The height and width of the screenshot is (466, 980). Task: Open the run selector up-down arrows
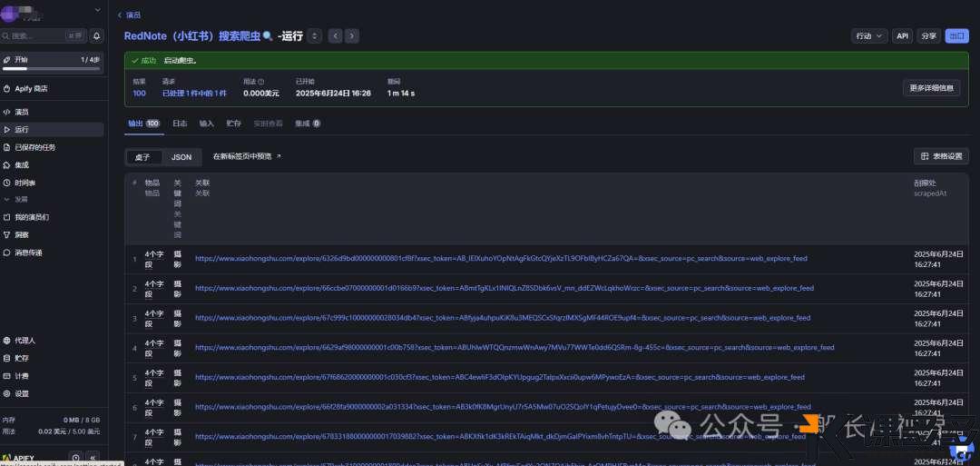(314, 35)
